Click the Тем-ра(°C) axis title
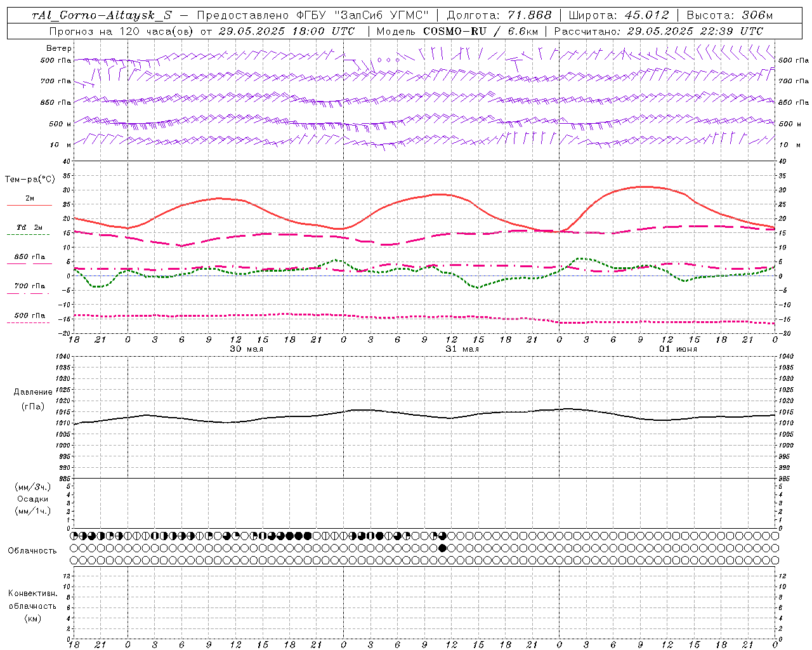Image resolution: width=812 pixels, height=650 pixels. click(30, 180)
